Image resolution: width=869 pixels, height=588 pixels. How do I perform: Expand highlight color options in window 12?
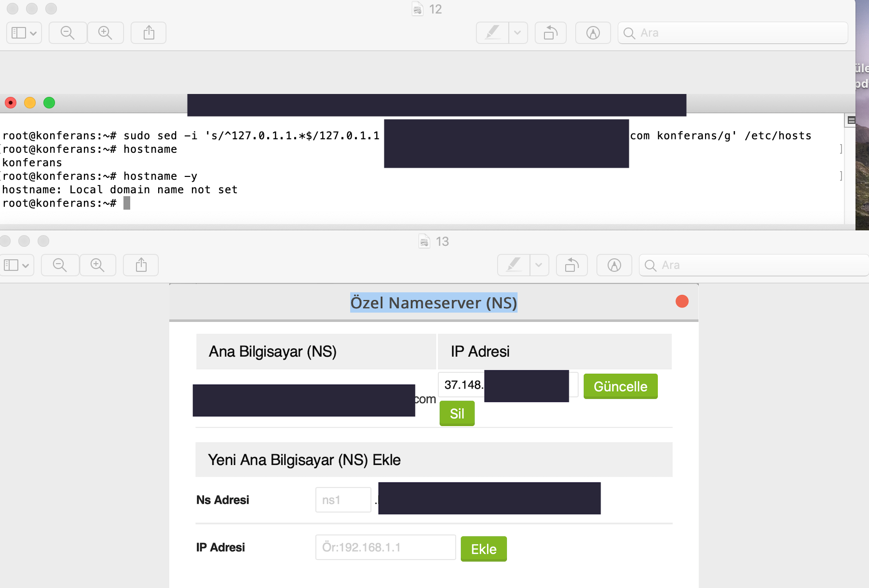pos(518,33)
